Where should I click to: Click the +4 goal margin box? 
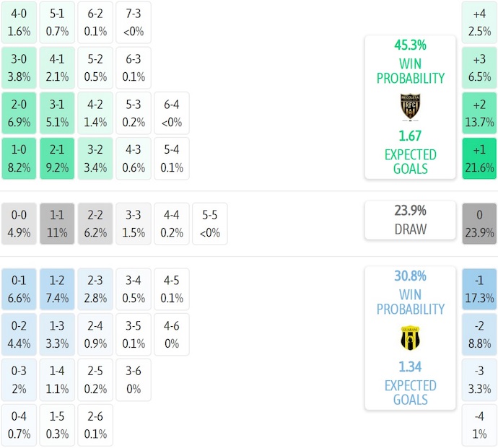[x=480, y=22]
